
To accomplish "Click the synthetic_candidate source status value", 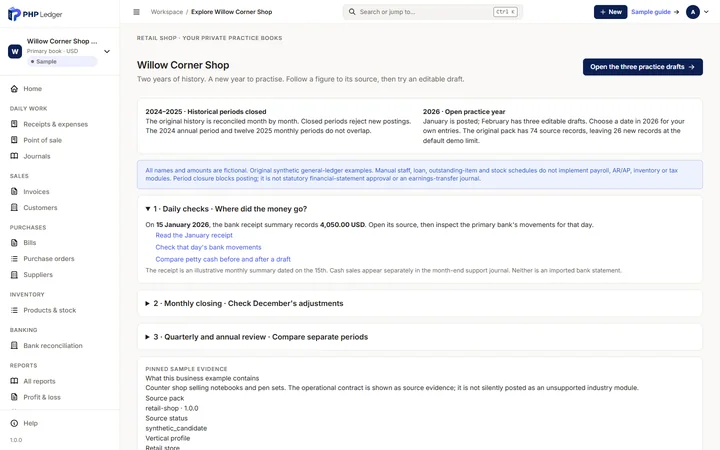I will tap(176, 428).
